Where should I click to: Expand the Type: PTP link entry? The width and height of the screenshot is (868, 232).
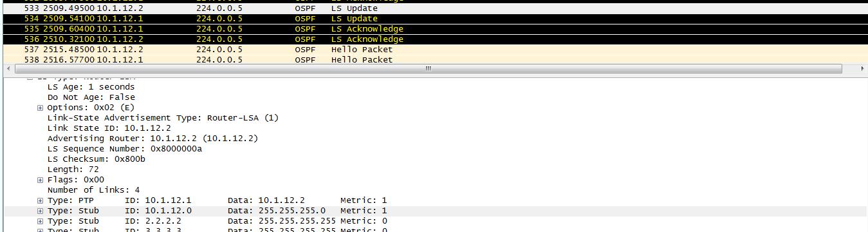click(x=41, y=200)
